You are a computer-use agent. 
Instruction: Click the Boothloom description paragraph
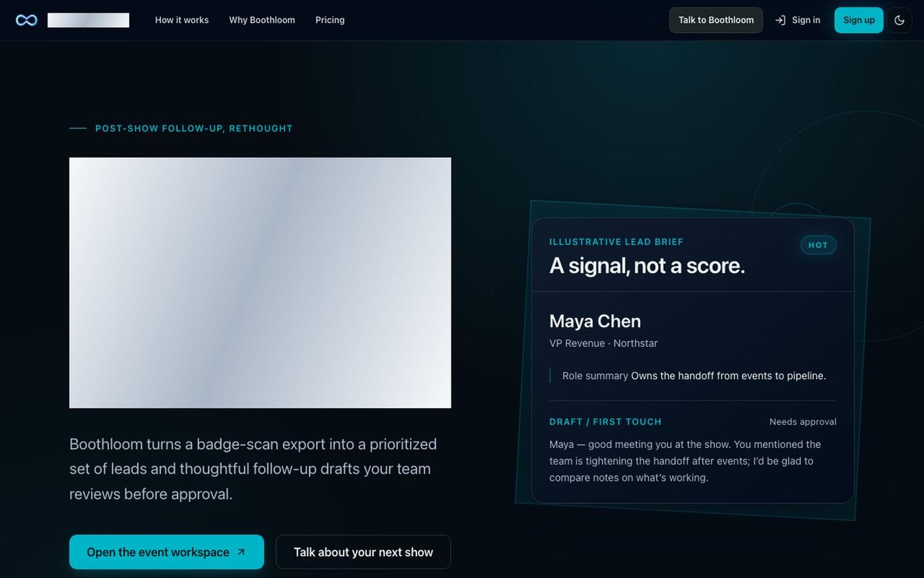[253, 469]
